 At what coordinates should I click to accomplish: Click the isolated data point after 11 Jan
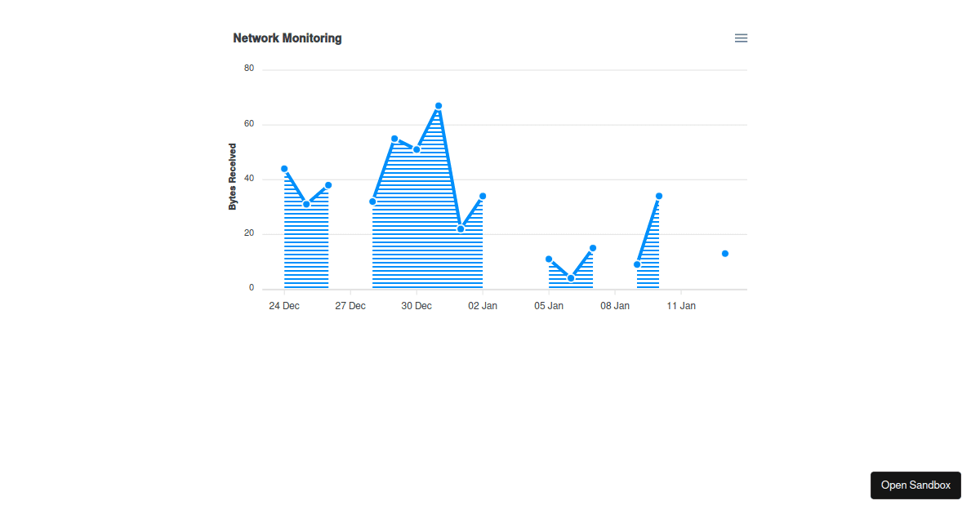725,254
